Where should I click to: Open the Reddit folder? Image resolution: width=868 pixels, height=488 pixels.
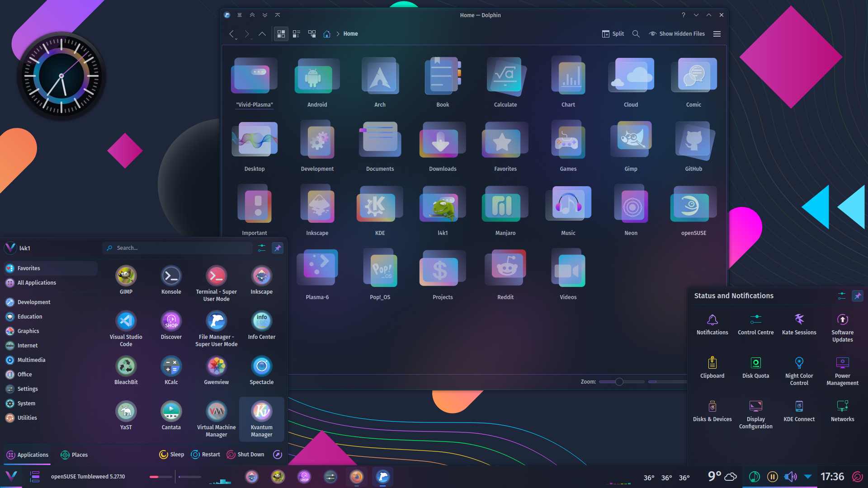tap(505, 275)
